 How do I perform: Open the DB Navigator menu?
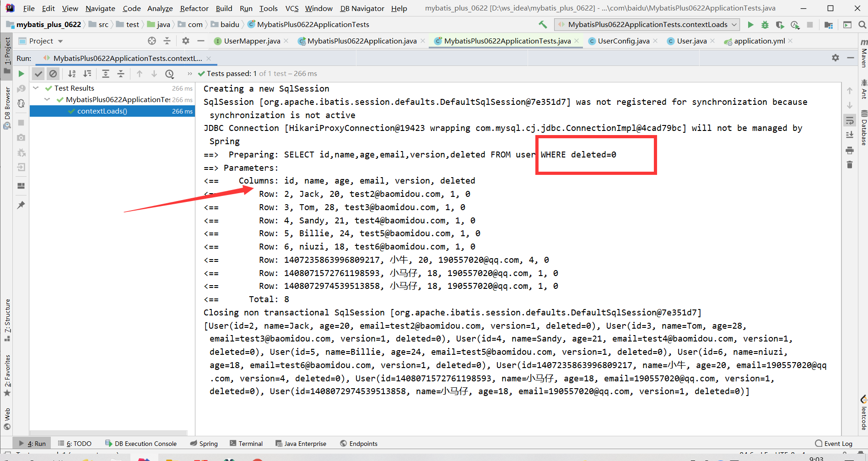tap(362, 8)
